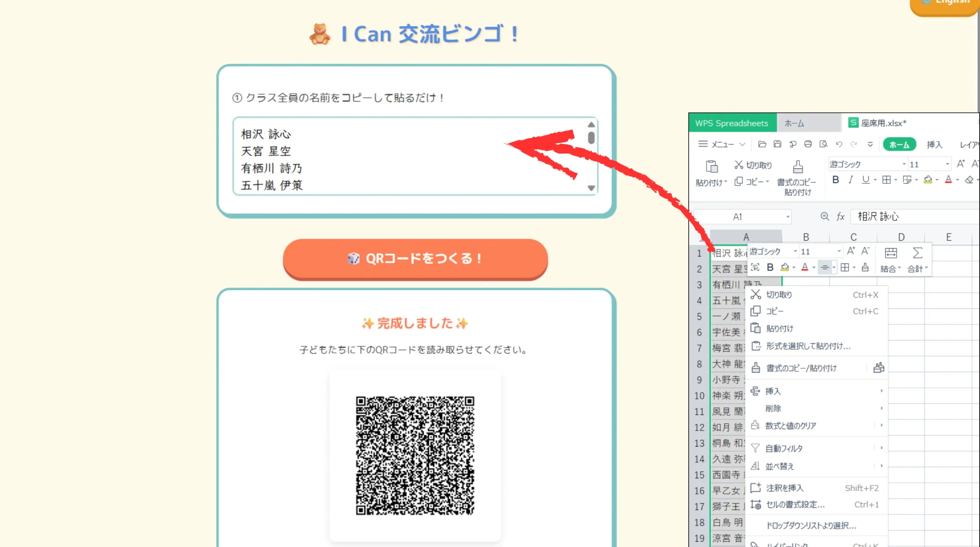Viewport: 980px width, 547px height.
Task: Click 切り取り (Cut) in the ribbon
Action: [753, 165]
